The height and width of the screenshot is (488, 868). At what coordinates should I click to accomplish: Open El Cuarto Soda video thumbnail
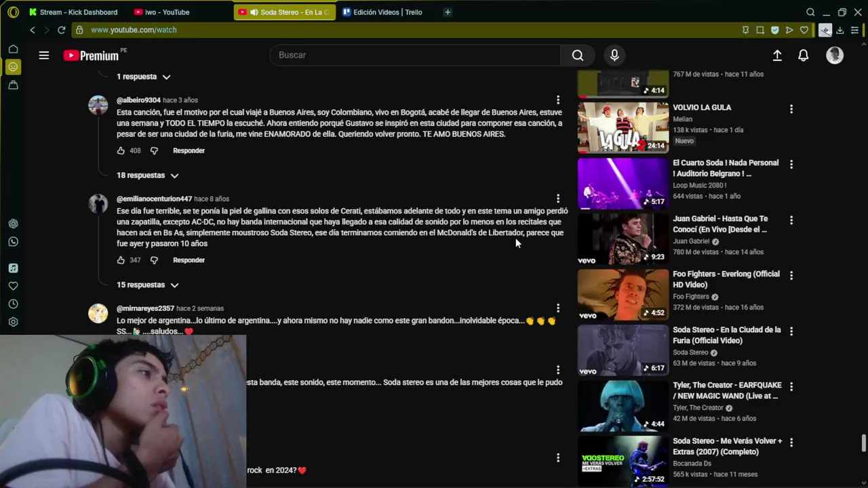click(x=623, y=183)
